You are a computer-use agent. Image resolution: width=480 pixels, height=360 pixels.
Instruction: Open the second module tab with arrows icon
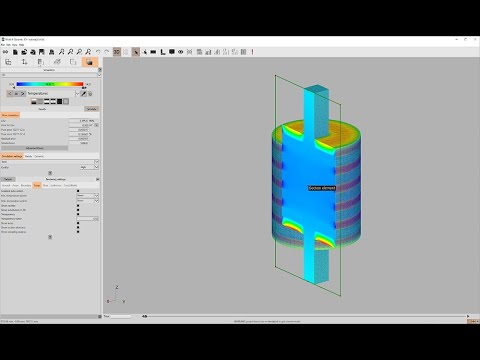tap(24, 62)
